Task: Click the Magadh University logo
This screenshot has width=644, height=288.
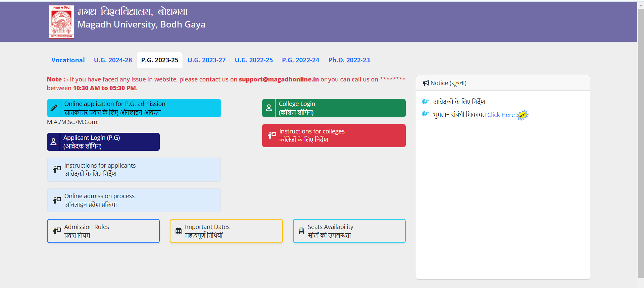Action: coord(61,22)
